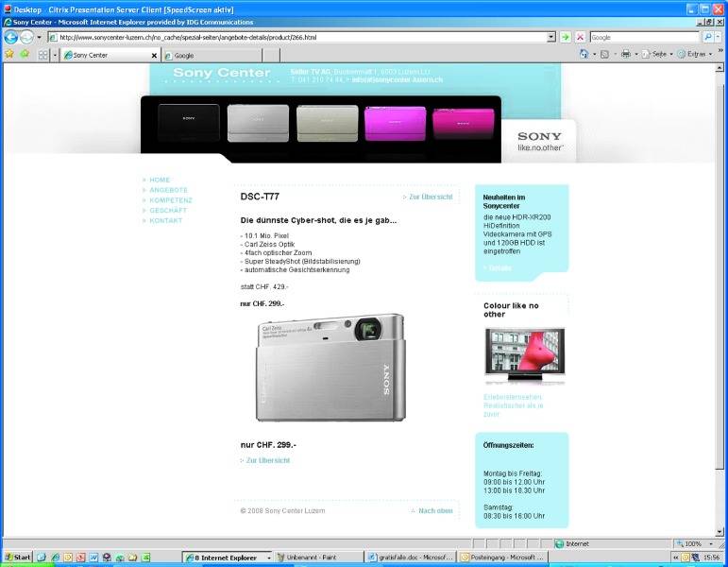
Task: Open the address bar history dropdown
Action: (x=551, y=37)
